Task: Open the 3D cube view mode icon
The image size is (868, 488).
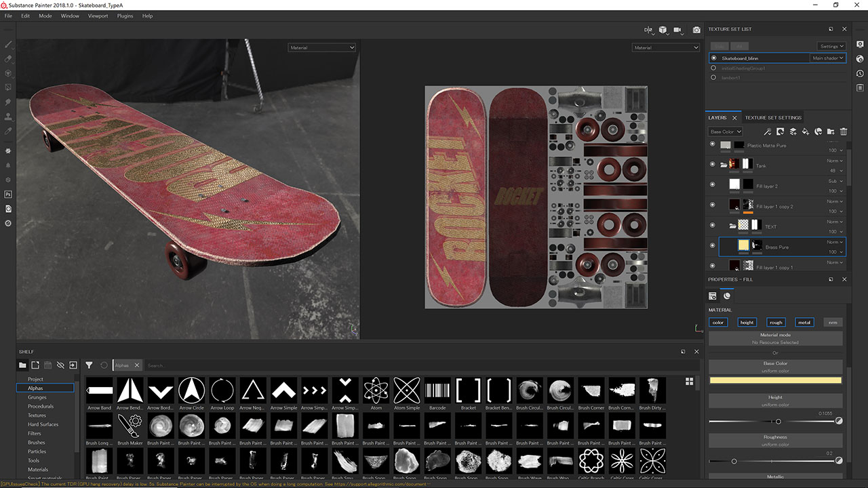Action: pyautogui.click(x=663, y=30)
